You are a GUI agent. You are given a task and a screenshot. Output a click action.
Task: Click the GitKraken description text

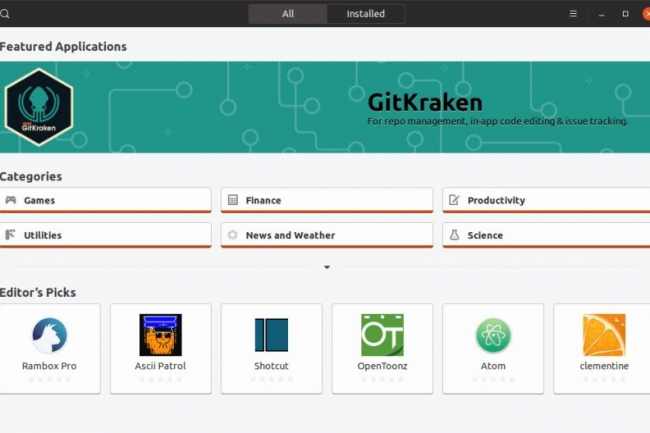(x=497, y=121)
